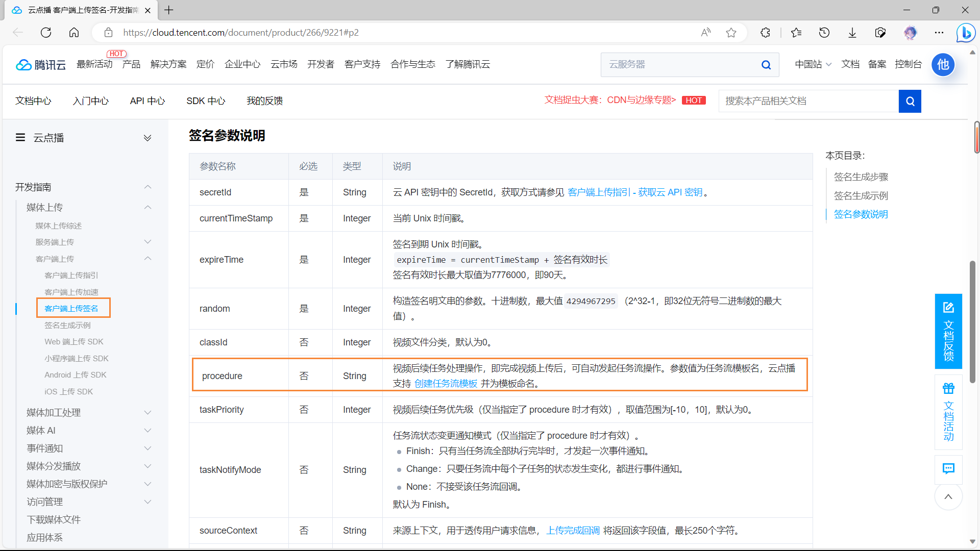Click the back-to-top arrow button
Screen dimensions: 980x551
[x=948, y=497]
